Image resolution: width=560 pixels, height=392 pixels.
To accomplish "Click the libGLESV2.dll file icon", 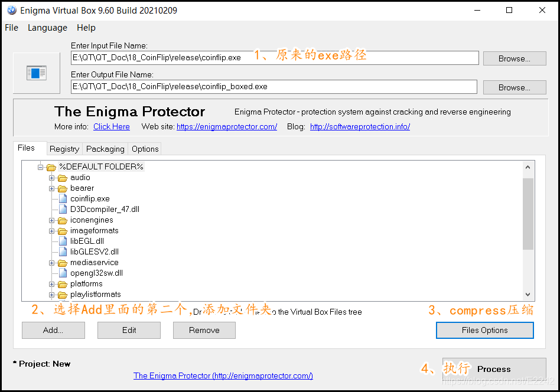I will pos(63,251).
